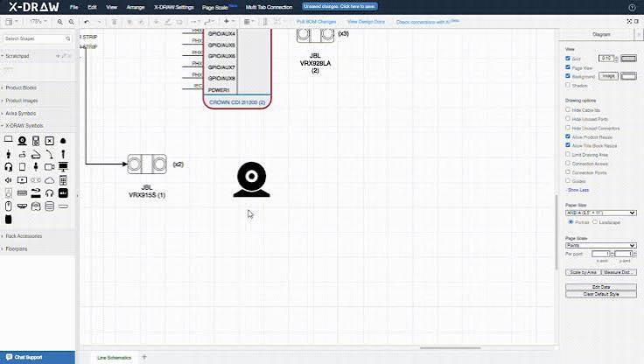Image resolution: width=644 pixels, height=364 pixels.
Task: Select the Apple TV symbol
Action: tap(63, 193)
